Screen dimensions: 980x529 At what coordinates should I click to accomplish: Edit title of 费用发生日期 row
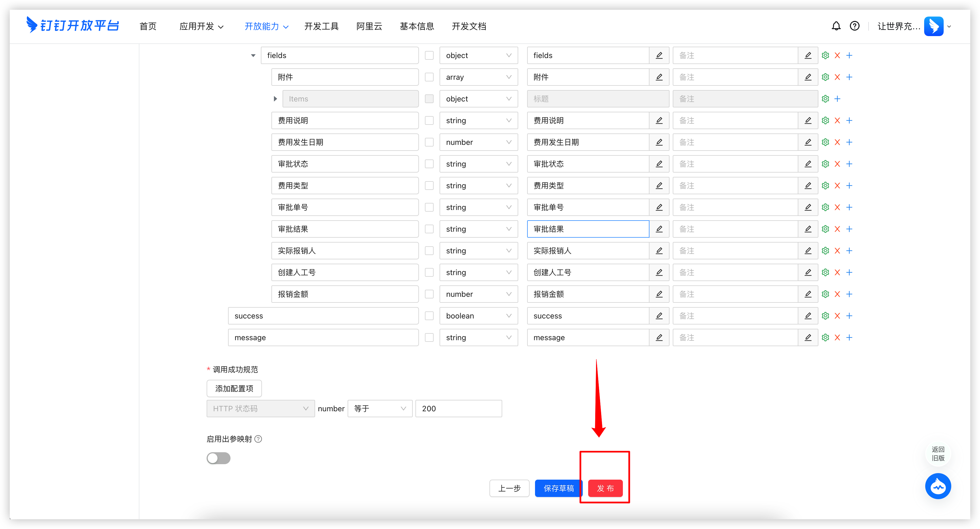coord(659,142)
